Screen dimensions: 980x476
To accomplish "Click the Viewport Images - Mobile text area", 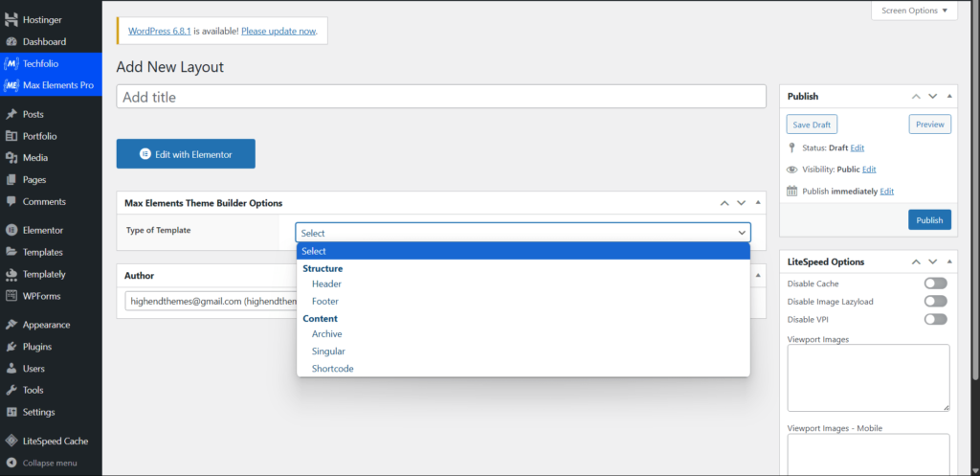I will click(868, 455).
